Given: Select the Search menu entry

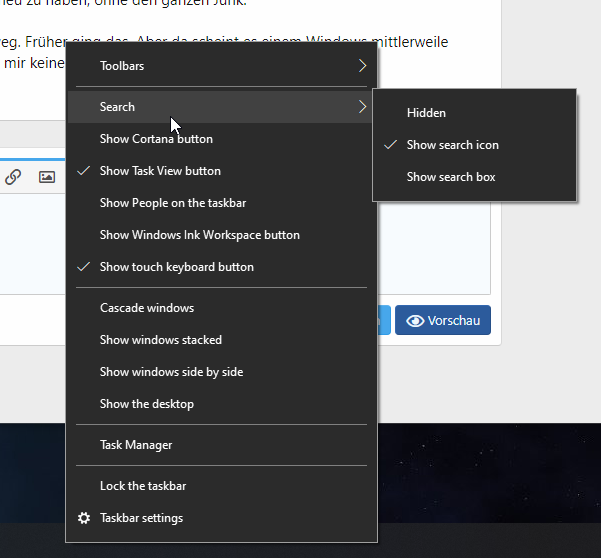Looking at the screenshot, I should [221, 107].
